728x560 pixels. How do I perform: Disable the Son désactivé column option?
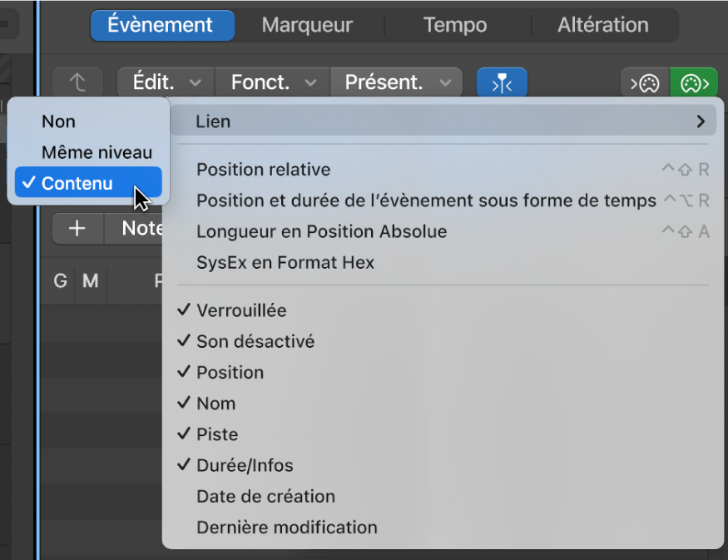coord(255,341)
